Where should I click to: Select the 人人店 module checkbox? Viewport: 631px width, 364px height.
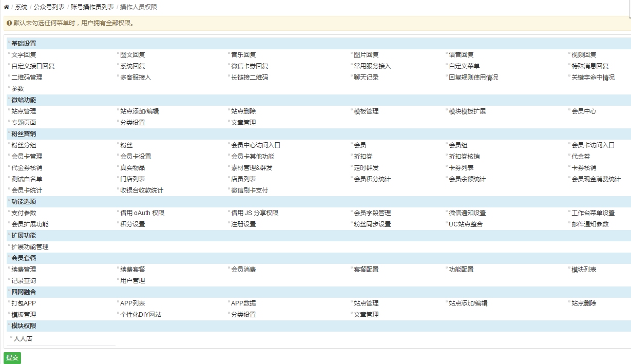pos(11,337)
